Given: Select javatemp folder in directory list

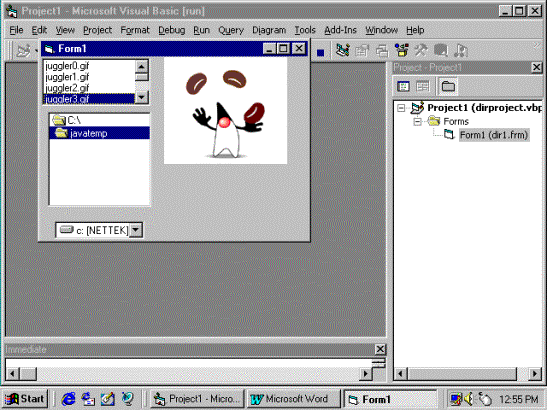Looking at the screenshot, I should tap(99, 133).
